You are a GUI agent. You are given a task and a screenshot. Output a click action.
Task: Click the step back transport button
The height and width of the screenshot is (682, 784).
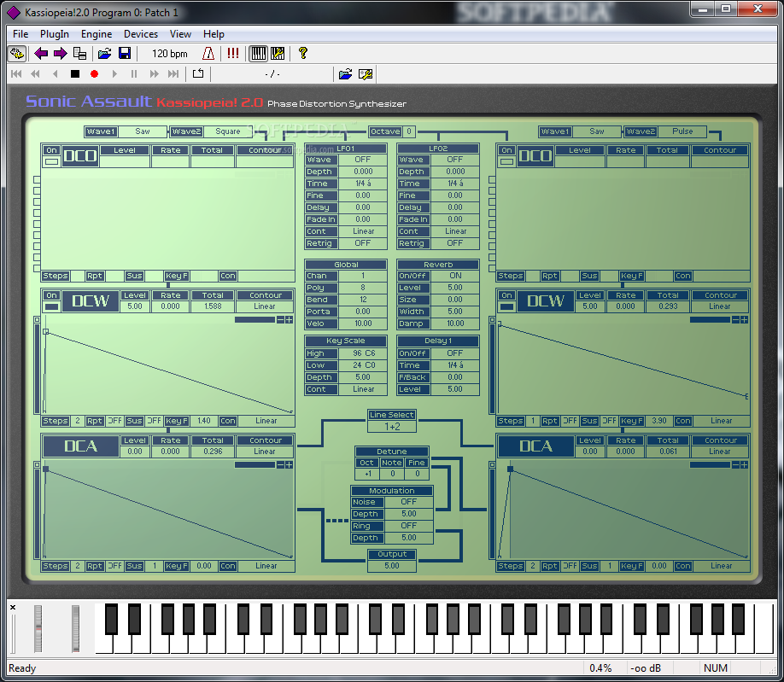55,74
